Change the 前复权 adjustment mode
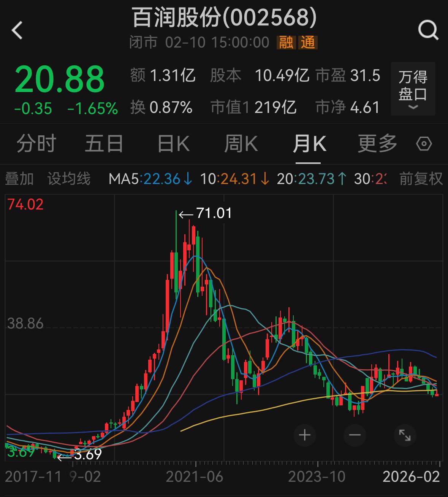The width and height of the screenshot is (448, 497). (421, 179)
